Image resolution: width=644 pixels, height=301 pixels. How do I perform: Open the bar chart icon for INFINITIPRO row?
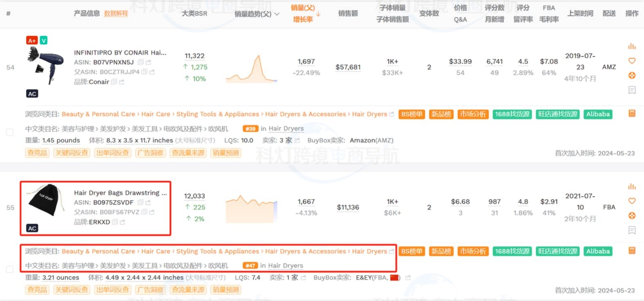(x=632, y=46)
